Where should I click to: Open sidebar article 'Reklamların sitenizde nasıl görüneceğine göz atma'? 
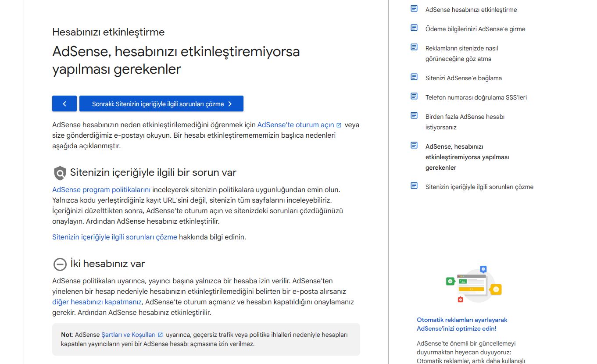[x=461, y=54]
